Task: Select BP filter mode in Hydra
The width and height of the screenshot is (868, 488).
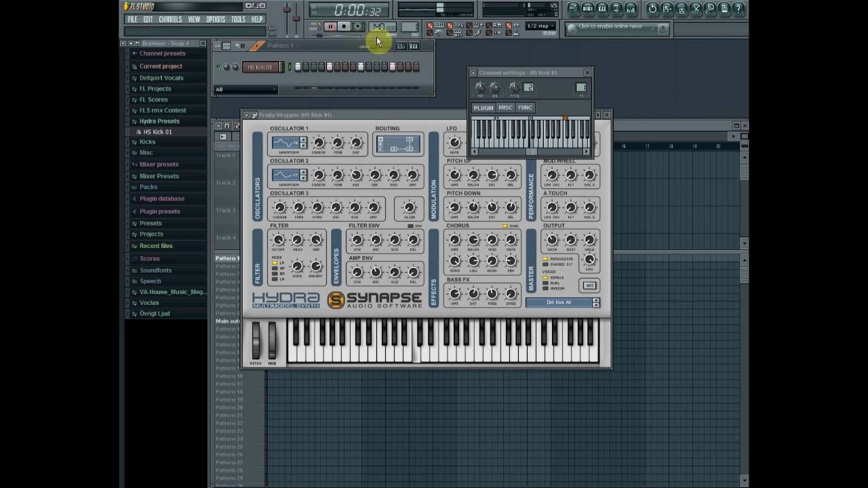Action: pyautogui.click(x=275, y=274)
